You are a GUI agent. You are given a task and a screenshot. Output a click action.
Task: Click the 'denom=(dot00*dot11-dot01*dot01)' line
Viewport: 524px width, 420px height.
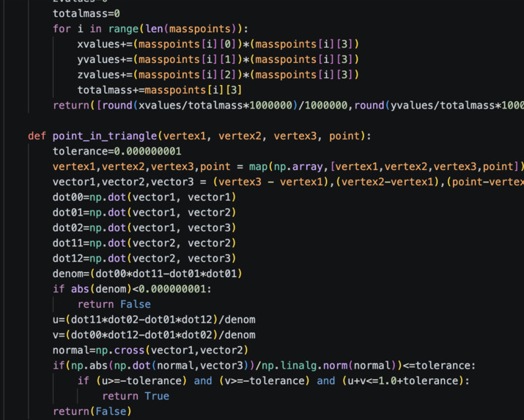click(147, 274)
